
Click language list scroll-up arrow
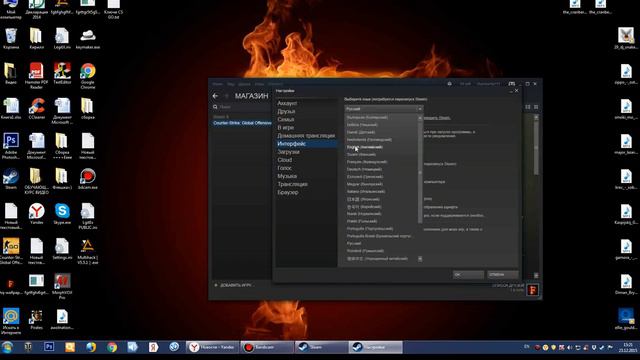(420, 118)
